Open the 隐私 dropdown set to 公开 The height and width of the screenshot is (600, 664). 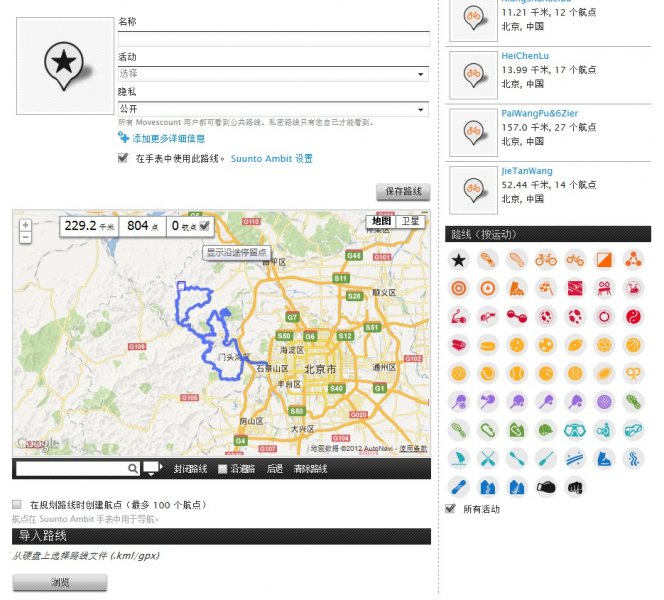pos(273,108)
